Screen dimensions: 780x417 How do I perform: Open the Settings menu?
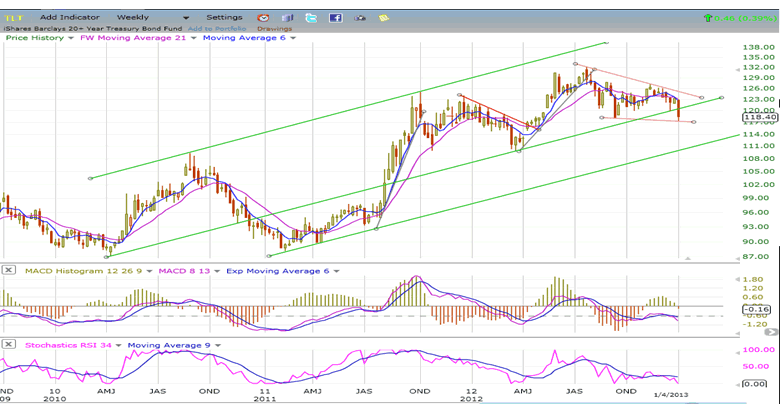point(224,18)
